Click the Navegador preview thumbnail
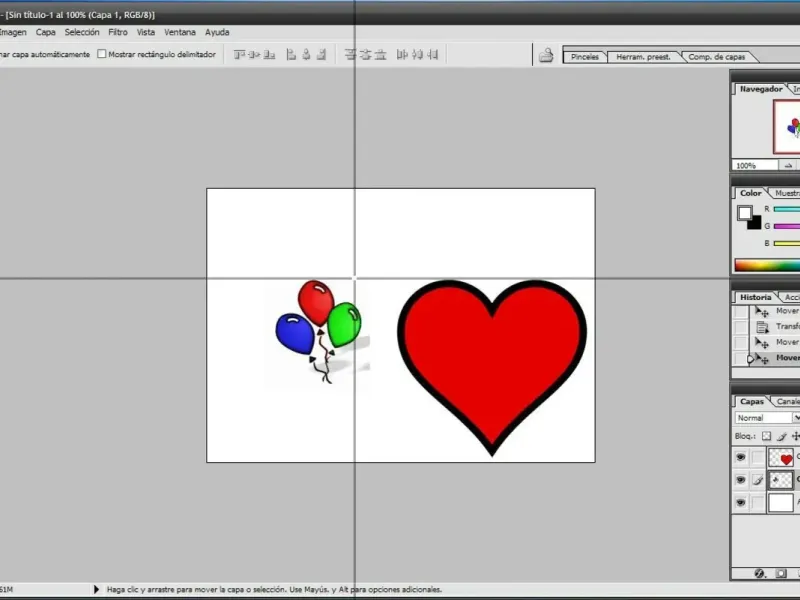 787,127
